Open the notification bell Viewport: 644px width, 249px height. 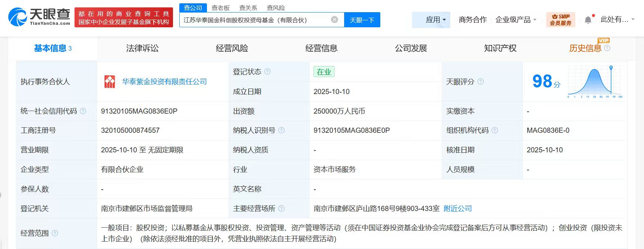click(x=588, y=20)
